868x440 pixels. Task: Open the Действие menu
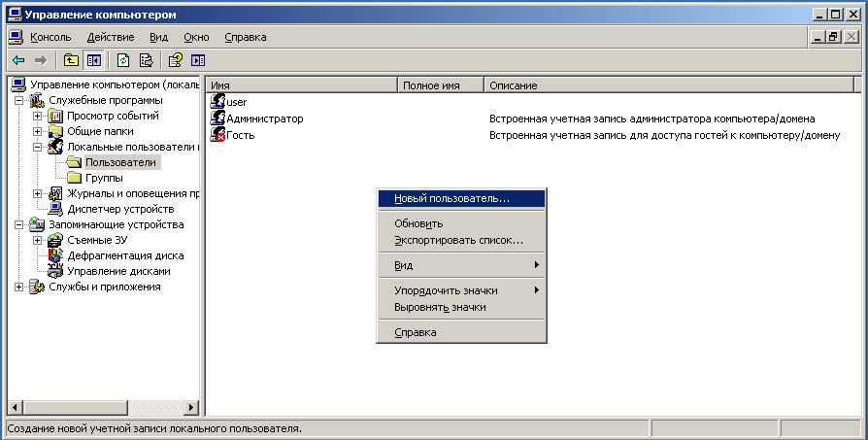[111, 37]
